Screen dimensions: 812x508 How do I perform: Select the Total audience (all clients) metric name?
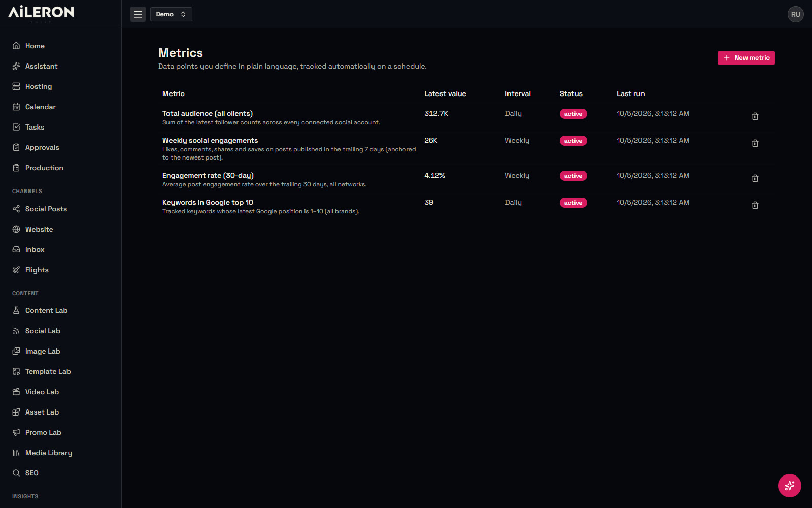click(x=208, y=113)
